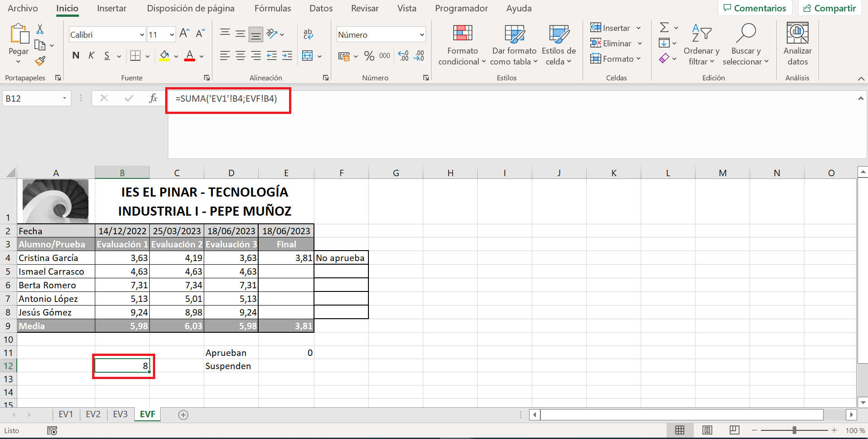Click the Compartir button
The width and height of the screenshot is (868, 439).
(x=830, y=8)
